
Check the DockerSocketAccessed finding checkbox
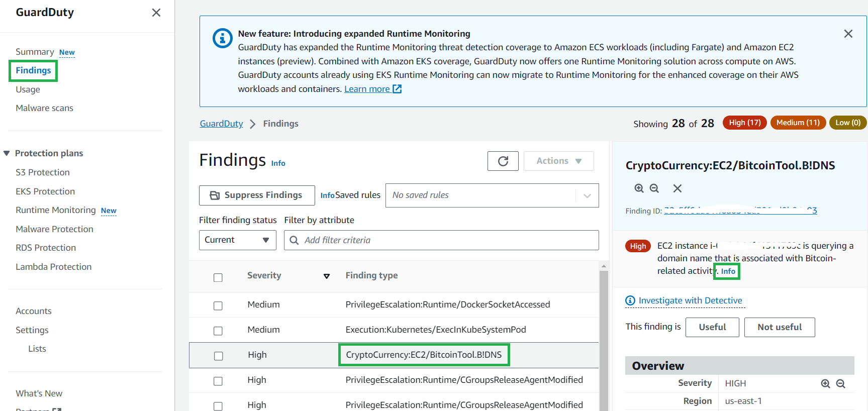click(218, 305)
